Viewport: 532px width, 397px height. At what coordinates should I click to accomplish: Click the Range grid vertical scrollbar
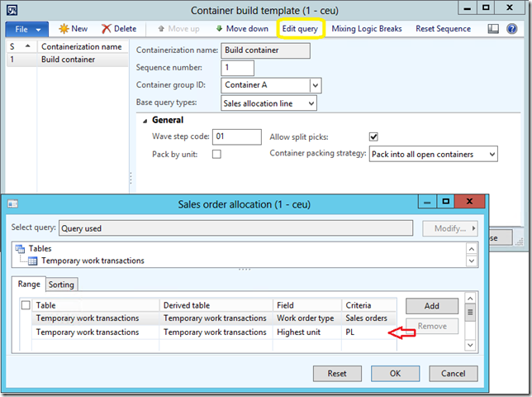(x=470, y=324)
